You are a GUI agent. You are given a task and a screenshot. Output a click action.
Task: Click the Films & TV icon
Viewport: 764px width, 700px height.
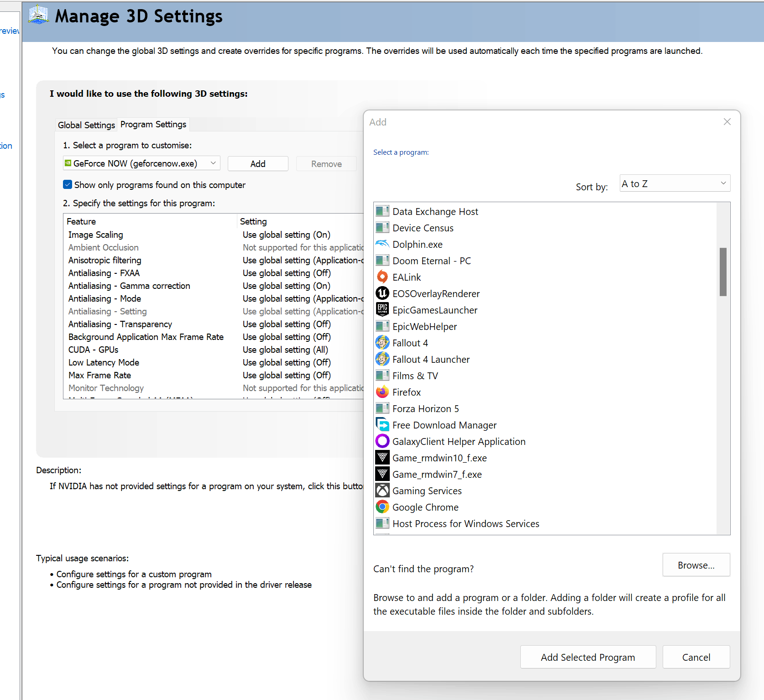382,376
